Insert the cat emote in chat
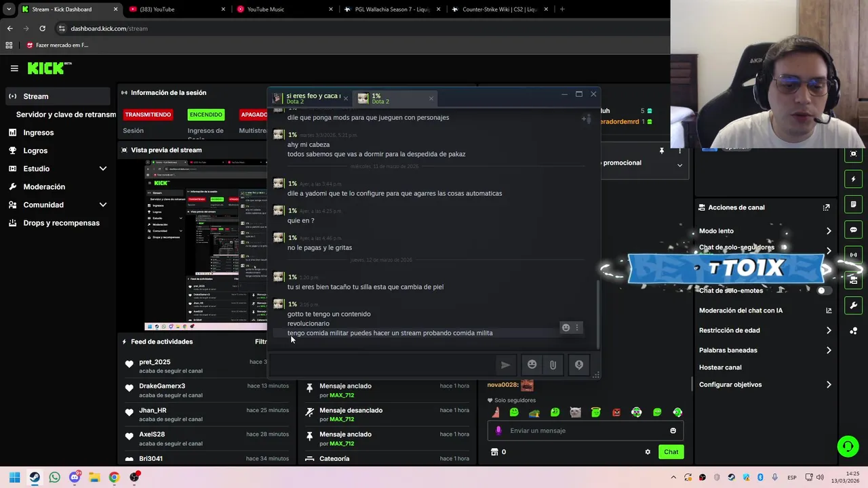 [x=575, y=412]
